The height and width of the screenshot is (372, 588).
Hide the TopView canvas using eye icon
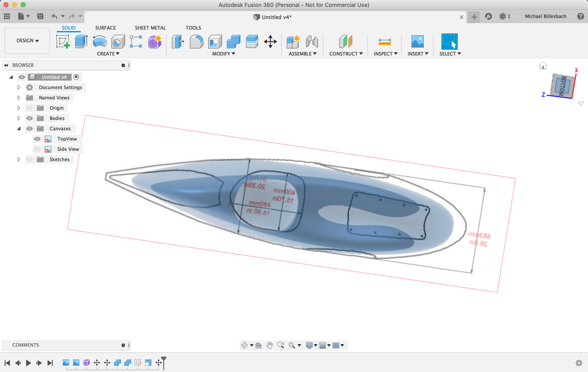(x=37, y=139)
